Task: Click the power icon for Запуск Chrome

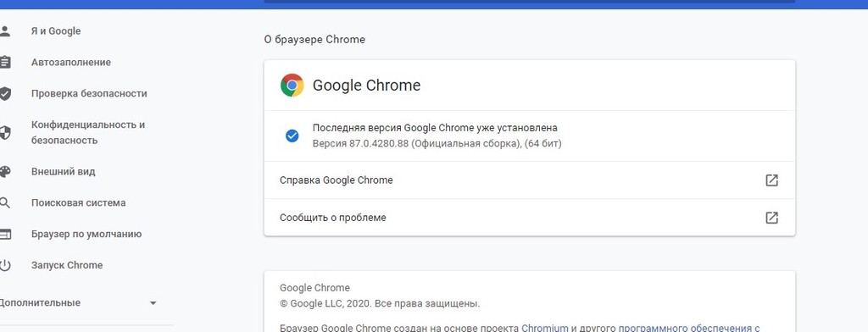Action: click(4, 265)
